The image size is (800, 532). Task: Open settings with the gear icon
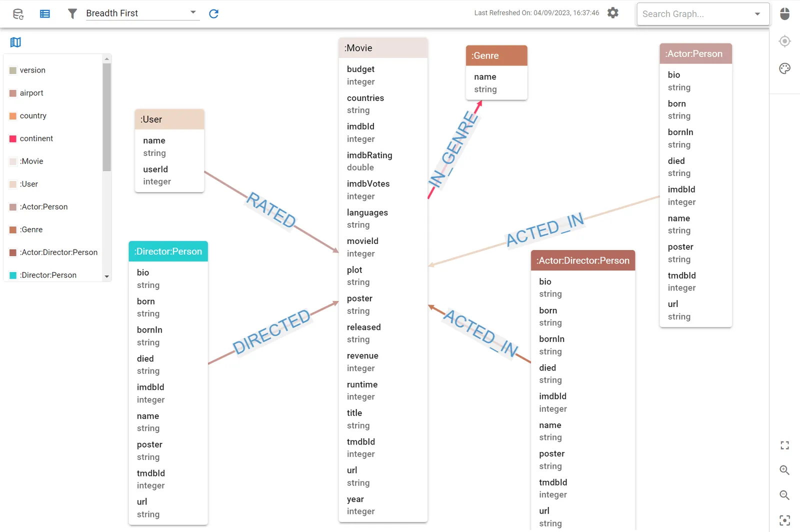(613, 13)
